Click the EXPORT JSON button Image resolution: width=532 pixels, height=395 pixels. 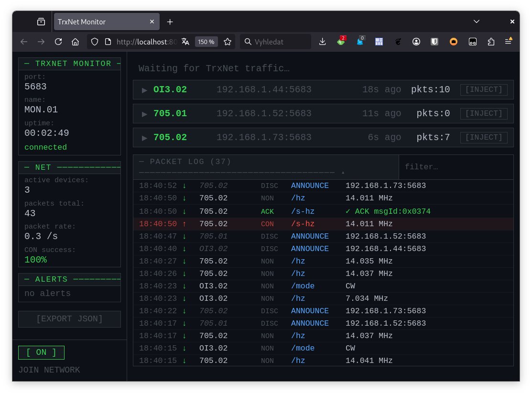click(x=70, y=319)
